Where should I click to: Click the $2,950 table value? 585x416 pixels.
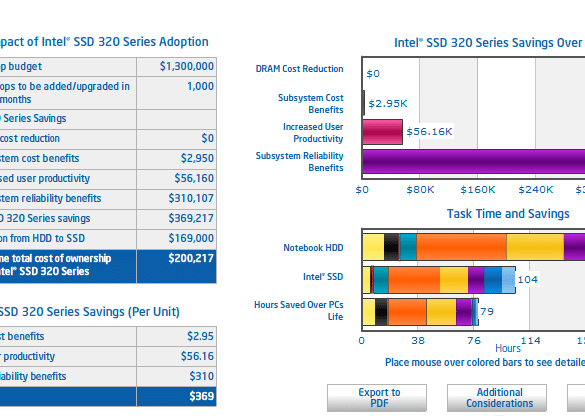point(197,158)
